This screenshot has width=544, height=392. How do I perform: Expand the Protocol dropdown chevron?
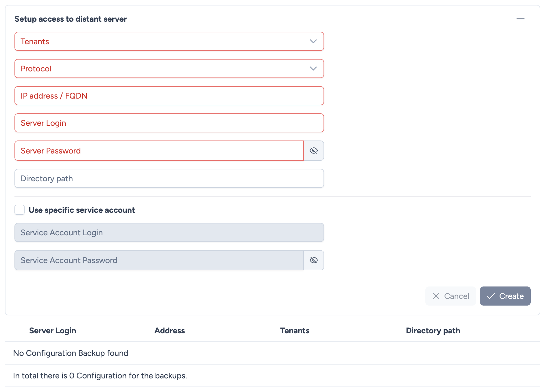click(313, 69)
